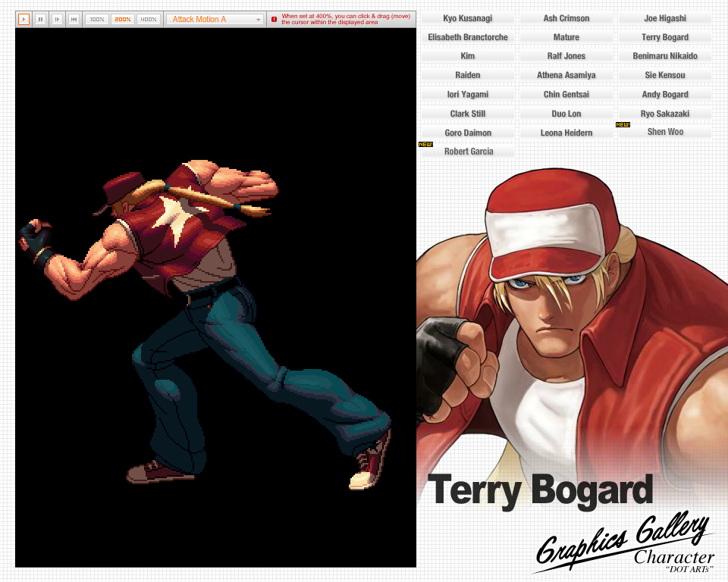
Task: Select character Duo Lon
Action: click(x=566, y=114)
